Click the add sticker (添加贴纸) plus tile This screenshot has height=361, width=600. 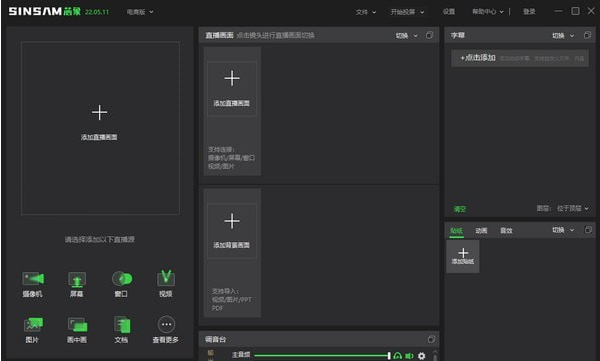(463, 256)
